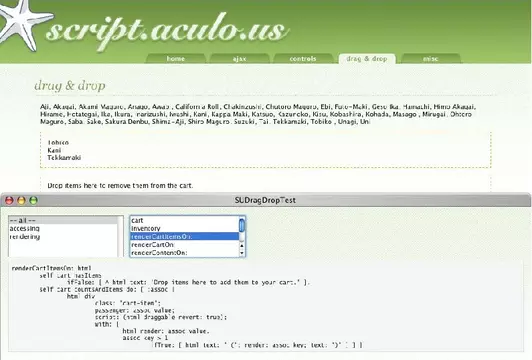Click the script.aculo.us title logo
This screenshot has height=360, width=532.
point(167,31)
